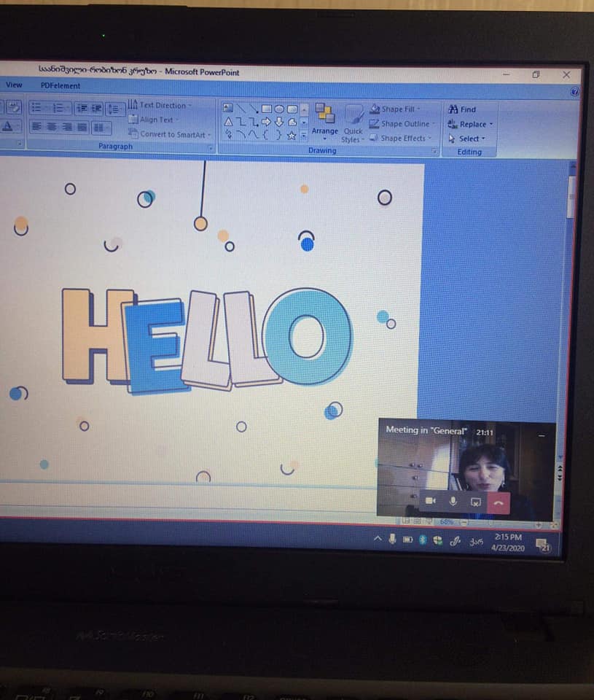Click the tray microphone icon

(392, 540)
